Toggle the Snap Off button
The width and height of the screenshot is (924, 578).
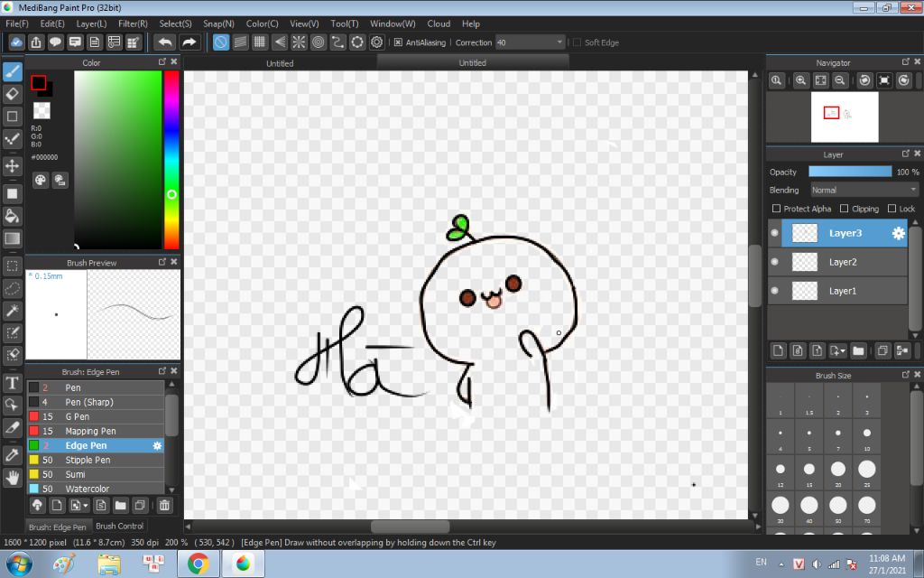221,42
